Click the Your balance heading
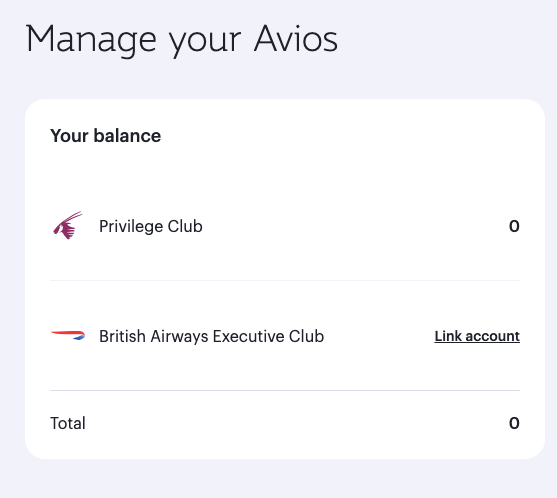 pos(106,136)
